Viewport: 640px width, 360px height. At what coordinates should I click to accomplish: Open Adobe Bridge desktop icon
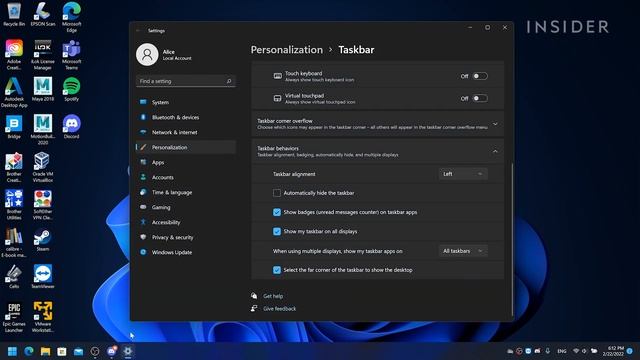click(x=14, y=127)
